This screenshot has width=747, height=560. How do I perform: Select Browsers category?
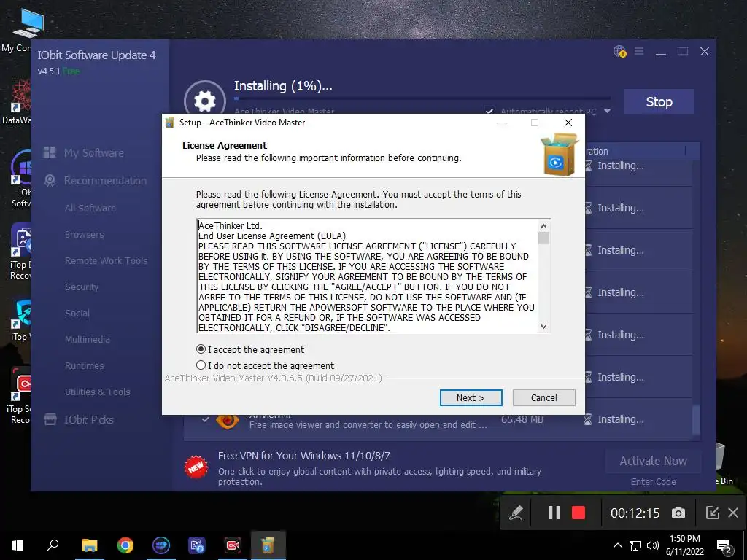point(85,234)
